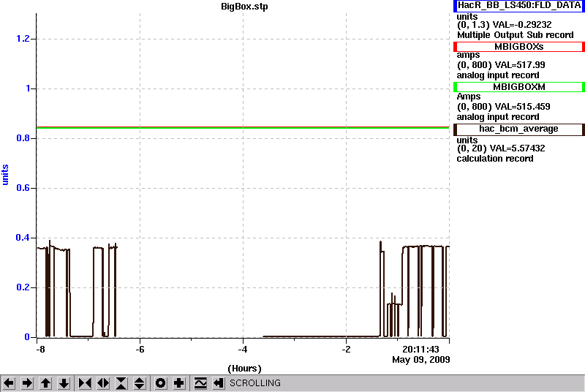
Task: Select the MBIGBOXM curve legend entry
Action: pos(519,87)
